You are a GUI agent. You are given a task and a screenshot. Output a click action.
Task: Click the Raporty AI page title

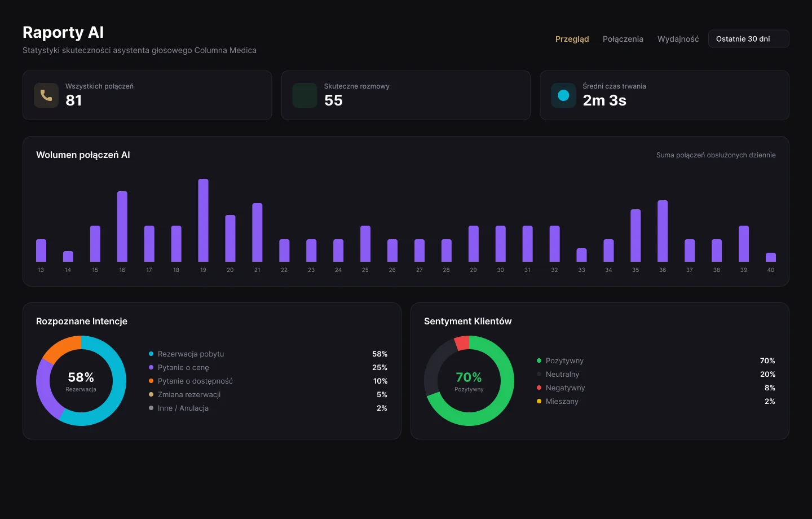pyautogui.click(x=63, y=32)
